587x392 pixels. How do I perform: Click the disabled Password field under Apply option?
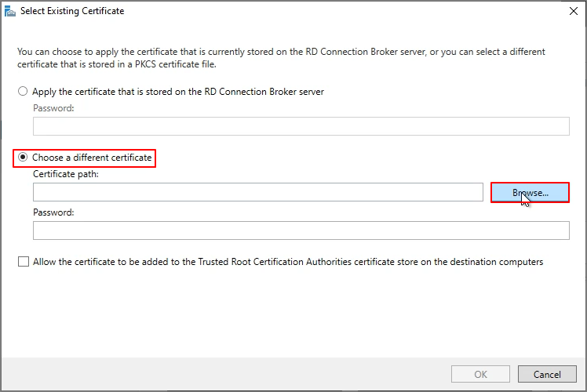pyautogui.click(x=301, y=126)
